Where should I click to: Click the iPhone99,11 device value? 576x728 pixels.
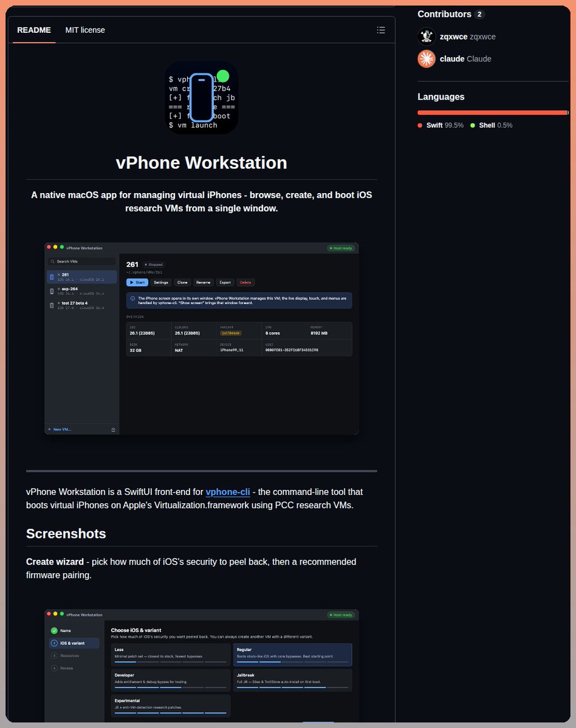click(231, 350)
